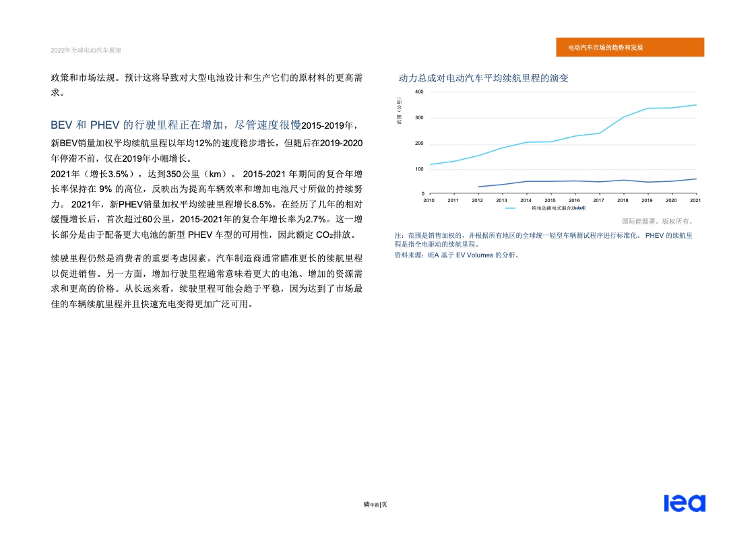Click the 400 value on the y-axis
756x535 pixels.
419,92
